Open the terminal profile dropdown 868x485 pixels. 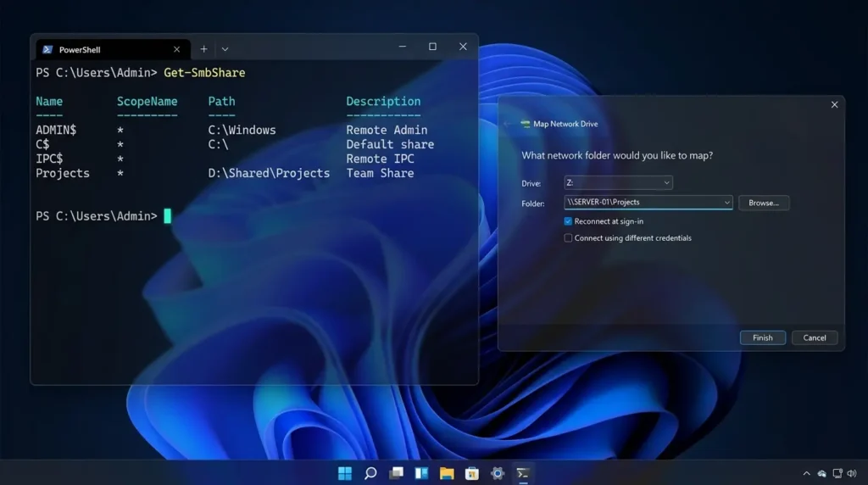[225, 49]
